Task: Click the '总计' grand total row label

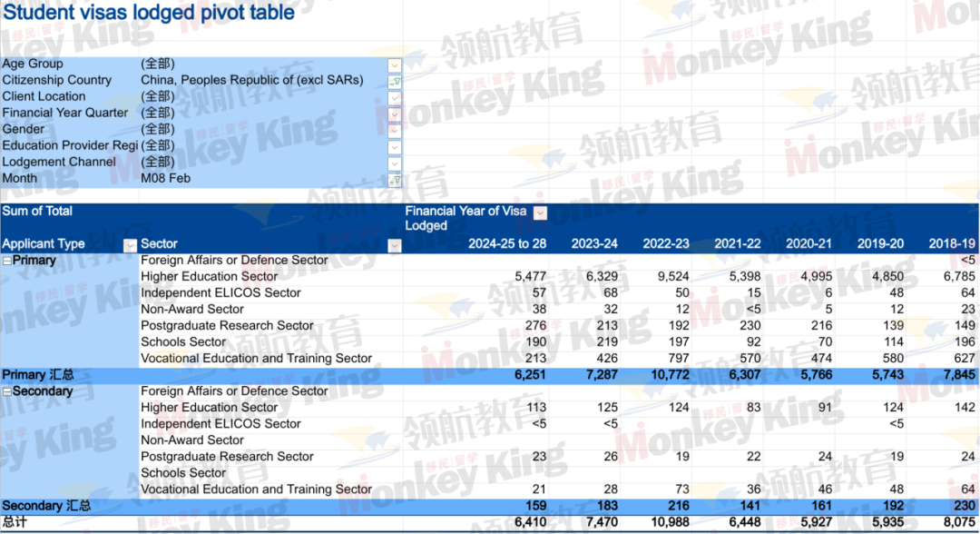Action: [15, 522]
